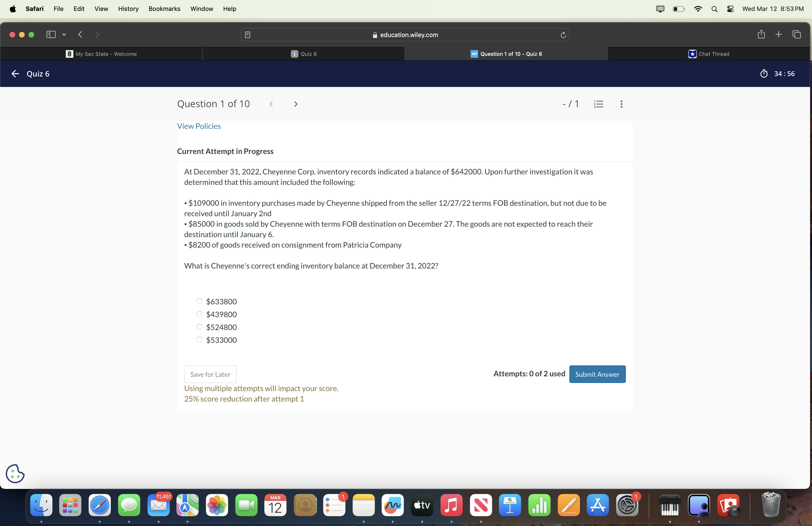Open Control Center from the menu bar
This screenshot has height=526, width=812.
[x=730, y=9]
